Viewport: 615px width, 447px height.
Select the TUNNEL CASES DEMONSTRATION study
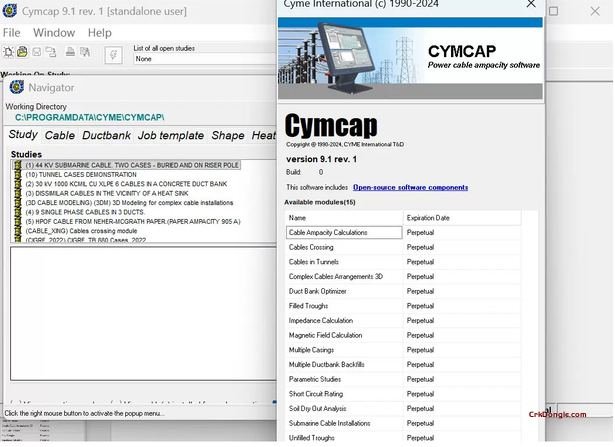point(81,175)
